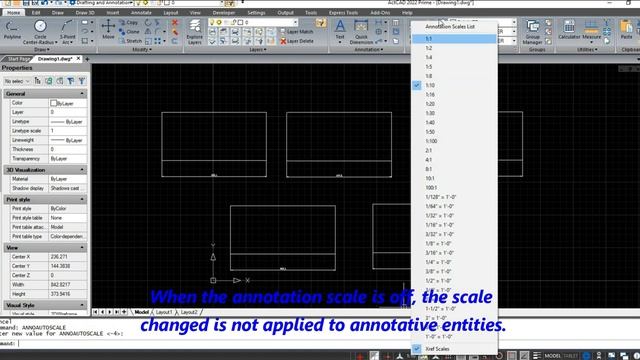Image resolution: width=640 pixels, height=360 pixels.
Task: Open Explore Layers
Action: pyautogui.click(x=195, y=32)
